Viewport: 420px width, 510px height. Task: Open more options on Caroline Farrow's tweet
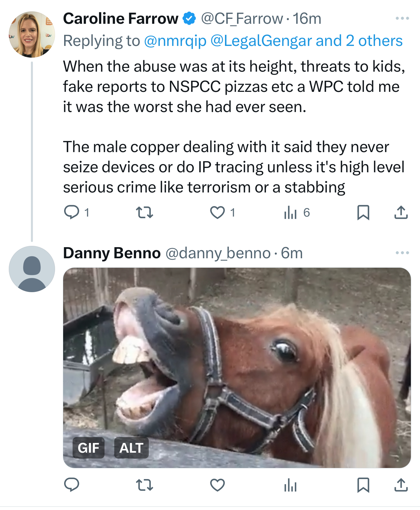402,18
